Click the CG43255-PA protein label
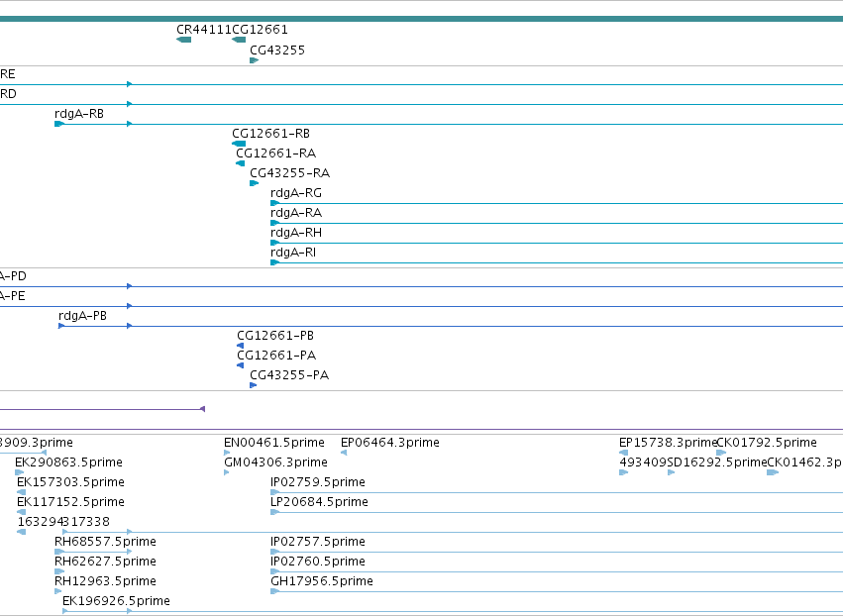The width and height of the screenshot is (843, 616). pyautogui.click(x=289, y=375)
